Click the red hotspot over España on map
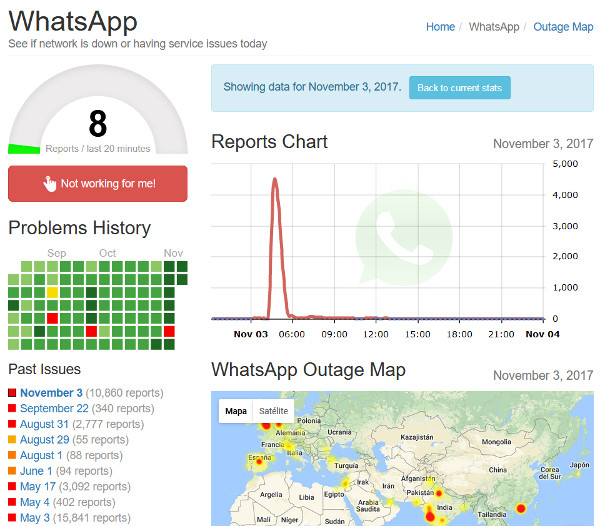The height and width of the screenshot is (526, 600). pyautogui.click(x=259, y=462)
